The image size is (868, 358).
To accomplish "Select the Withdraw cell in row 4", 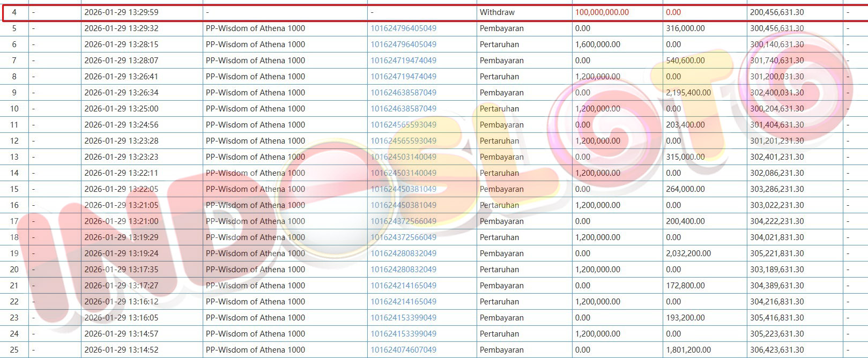I will click(497, 12).
